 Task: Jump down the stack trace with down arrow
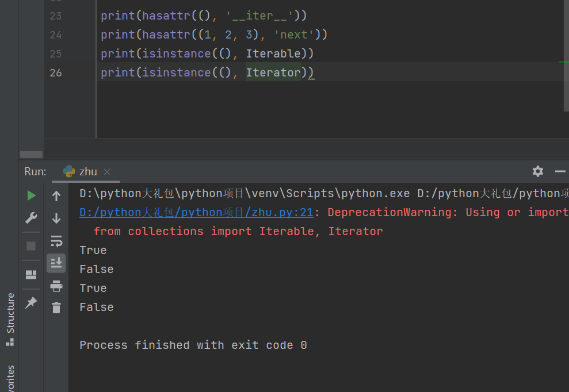click(x=56, y=218)
